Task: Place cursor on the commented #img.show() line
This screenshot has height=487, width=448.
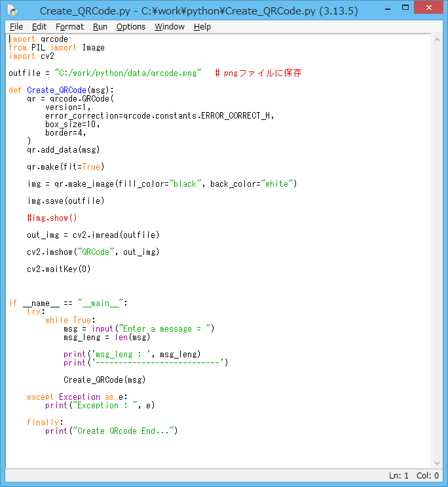Action: (x=52, y=218)
